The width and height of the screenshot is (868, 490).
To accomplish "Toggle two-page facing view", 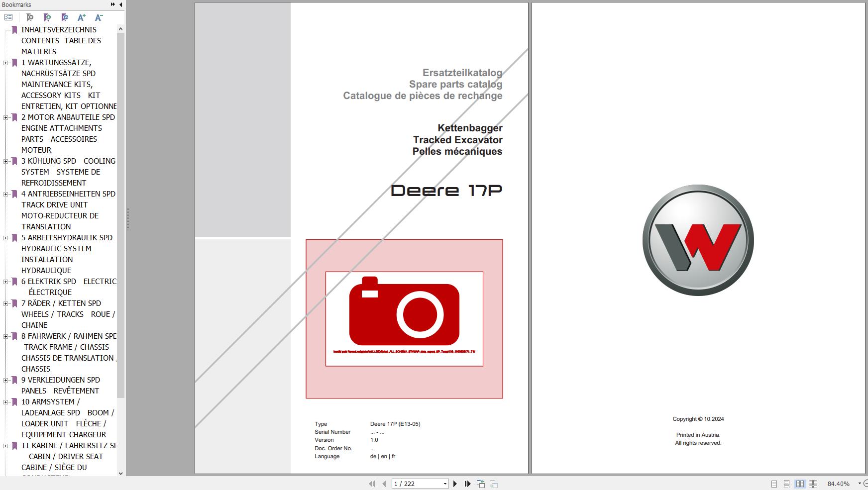I will (800, 484).
